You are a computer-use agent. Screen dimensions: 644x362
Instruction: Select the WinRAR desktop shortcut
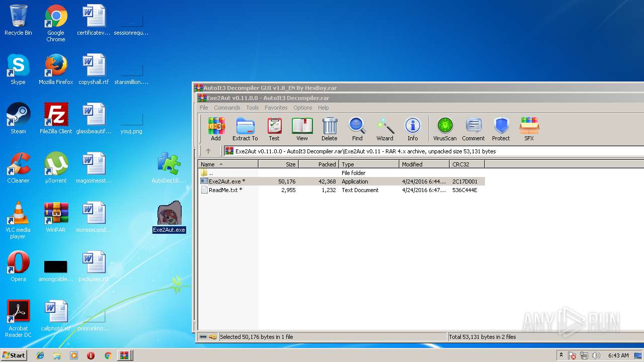pos(56,217)
